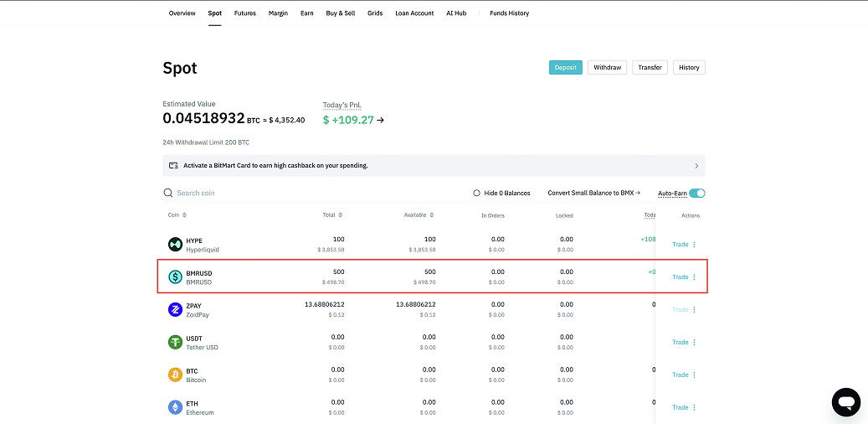Go to the Overview tab
Viewport: 868px width, 424px height.
182,13
